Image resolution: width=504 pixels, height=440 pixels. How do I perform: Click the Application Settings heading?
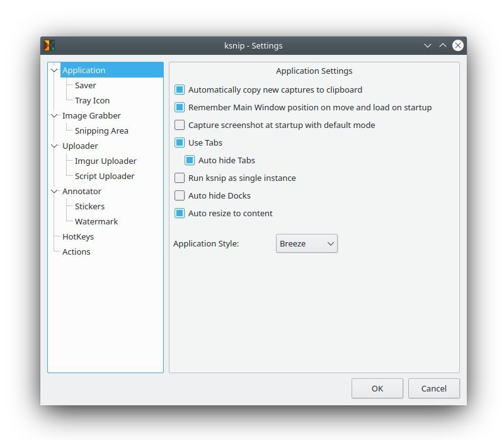[x=314, y=71]
